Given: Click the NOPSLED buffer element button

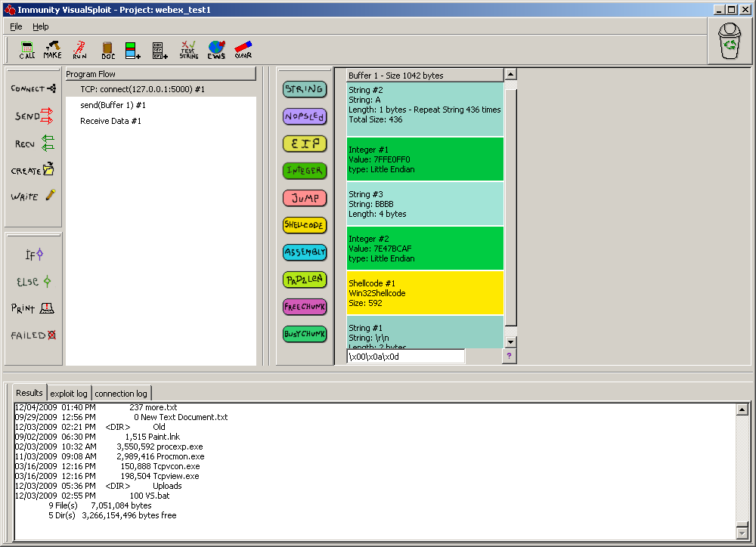Looking at the screenshot, I should 305,116.
